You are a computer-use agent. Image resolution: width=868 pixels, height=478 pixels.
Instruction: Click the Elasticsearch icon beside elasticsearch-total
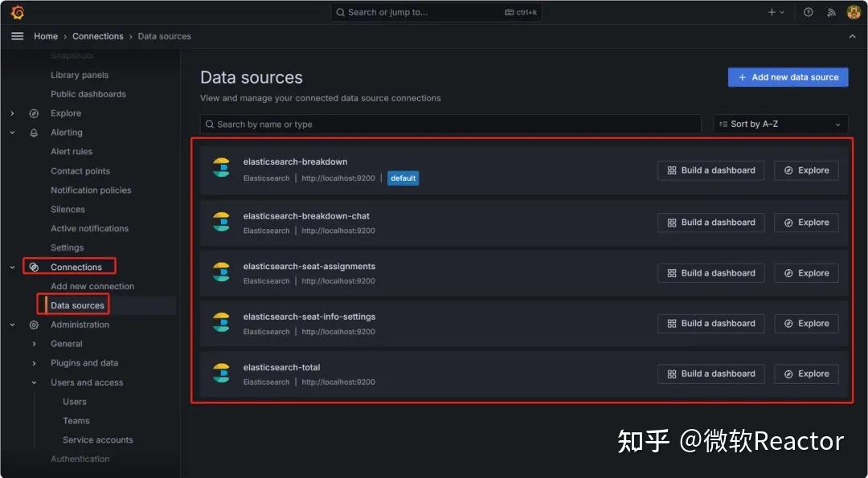click(x=221, y=373)
